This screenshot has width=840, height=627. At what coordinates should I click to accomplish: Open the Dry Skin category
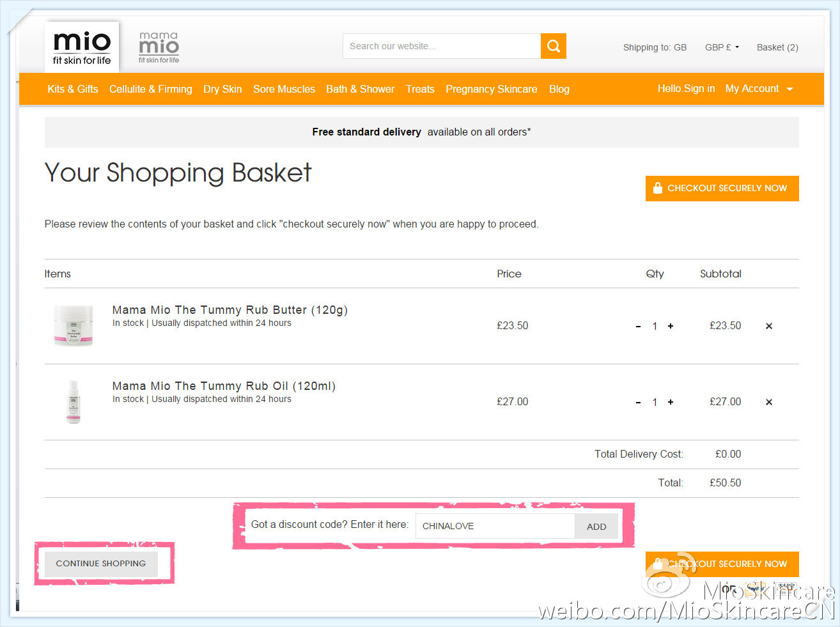click(222, 89)
